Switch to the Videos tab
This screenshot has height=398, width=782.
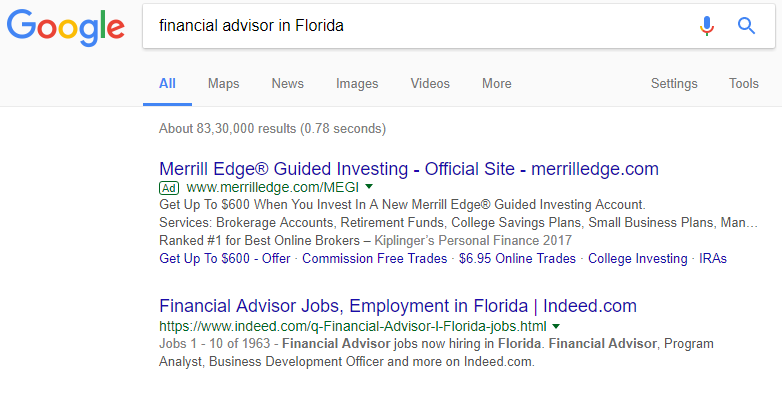[x=430, y=83]
